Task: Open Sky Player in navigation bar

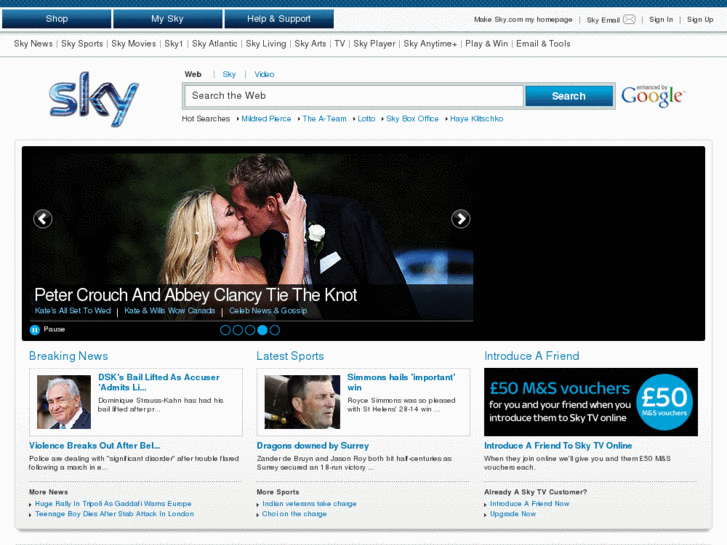Action: (374, 44)
